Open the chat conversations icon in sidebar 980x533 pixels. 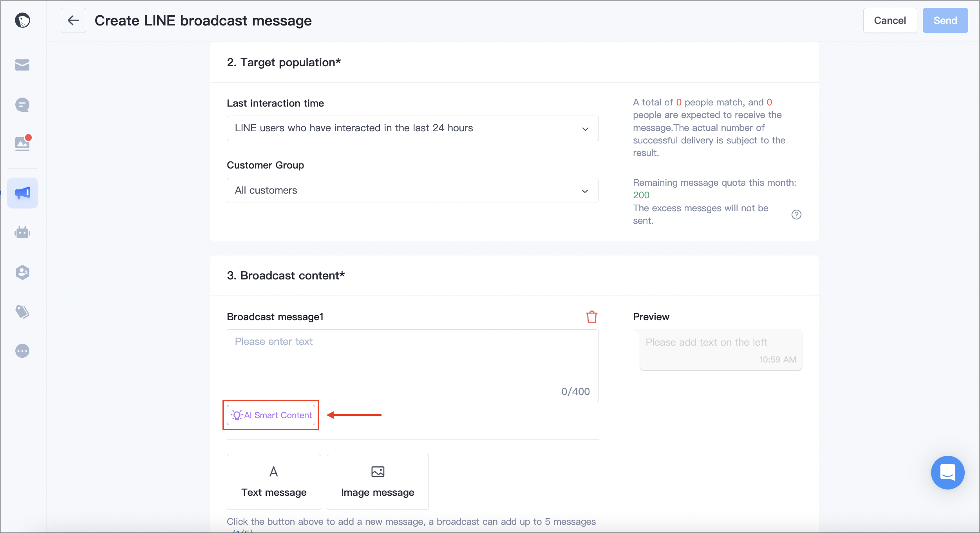click(22, 105)
